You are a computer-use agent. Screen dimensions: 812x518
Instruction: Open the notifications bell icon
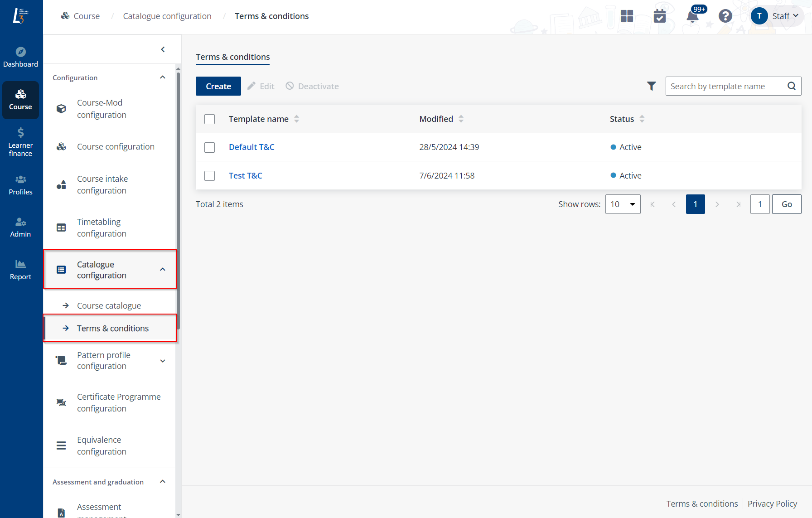pos(692,17)
